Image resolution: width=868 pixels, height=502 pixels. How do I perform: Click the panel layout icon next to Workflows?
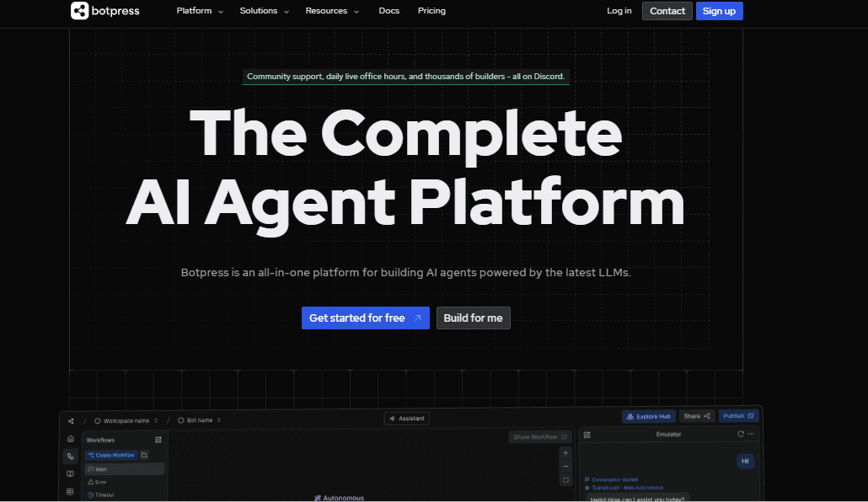coord(158,440)
